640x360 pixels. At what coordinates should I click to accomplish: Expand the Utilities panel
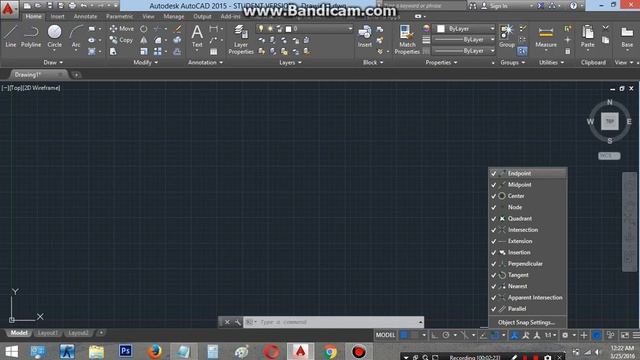coord(551,62)
